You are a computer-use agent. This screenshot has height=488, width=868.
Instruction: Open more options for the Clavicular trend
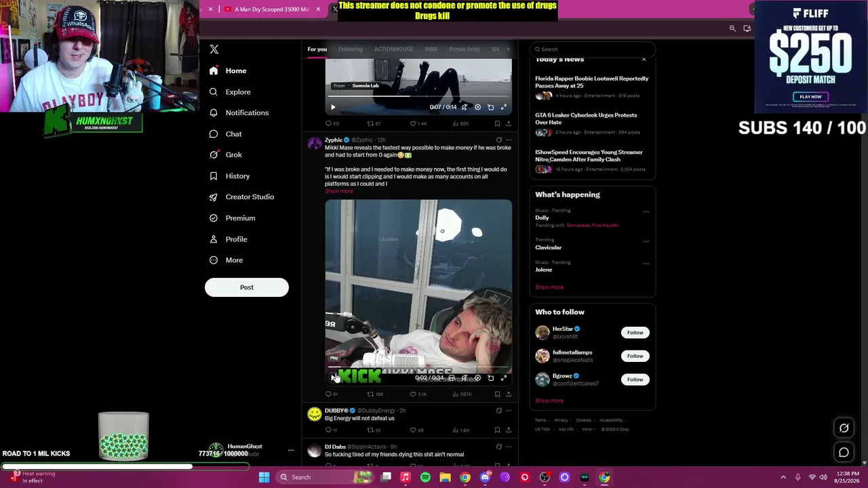tap(646, 241)
